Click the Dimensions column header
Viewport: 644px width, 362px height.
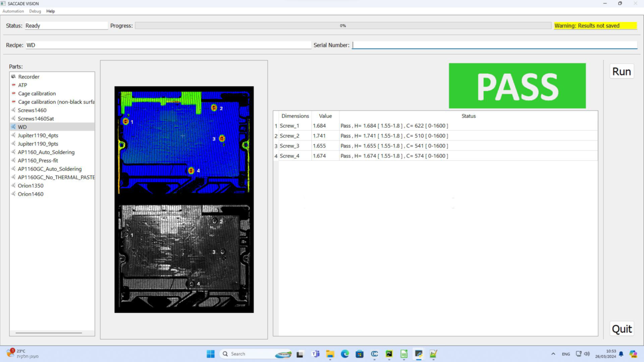click(x=295, y=116)
